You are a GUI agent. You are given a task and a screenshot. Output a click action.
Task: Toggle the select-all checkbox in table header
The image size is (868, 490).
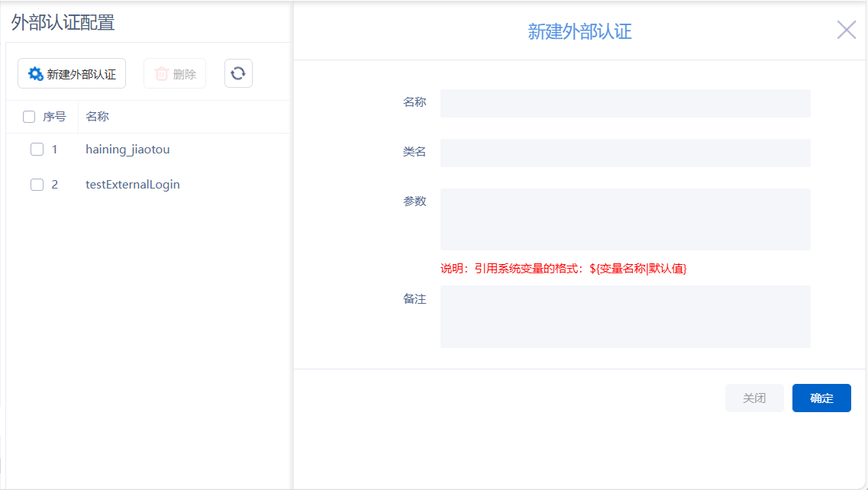tap(29, 117)
